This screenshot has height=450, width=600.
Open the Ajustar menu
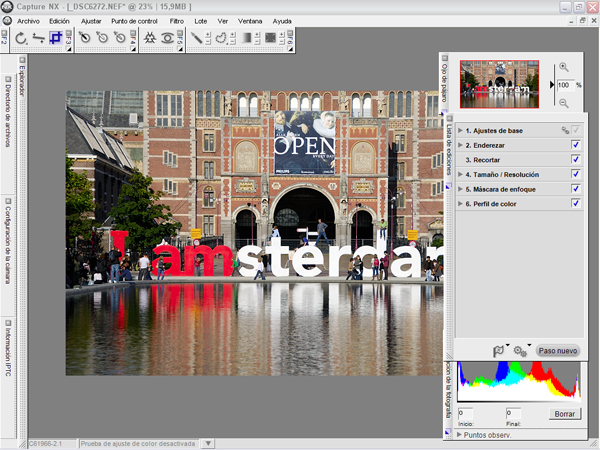91,21
